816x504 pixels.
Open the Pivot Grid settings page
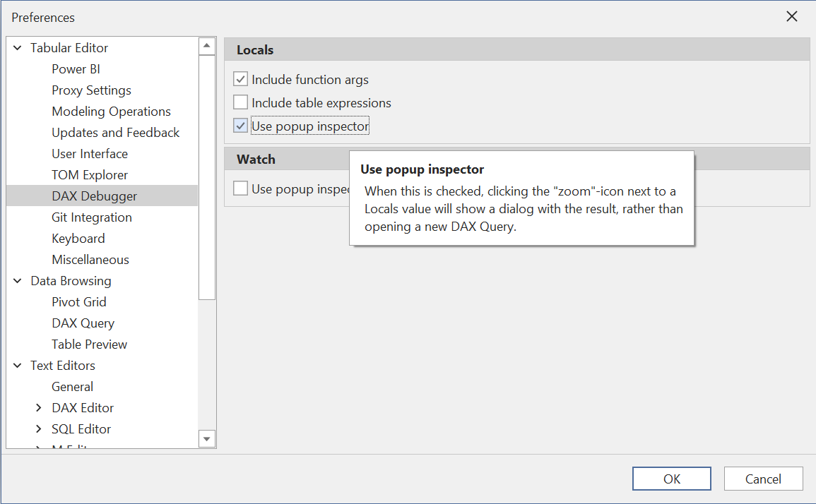(78, 301)
